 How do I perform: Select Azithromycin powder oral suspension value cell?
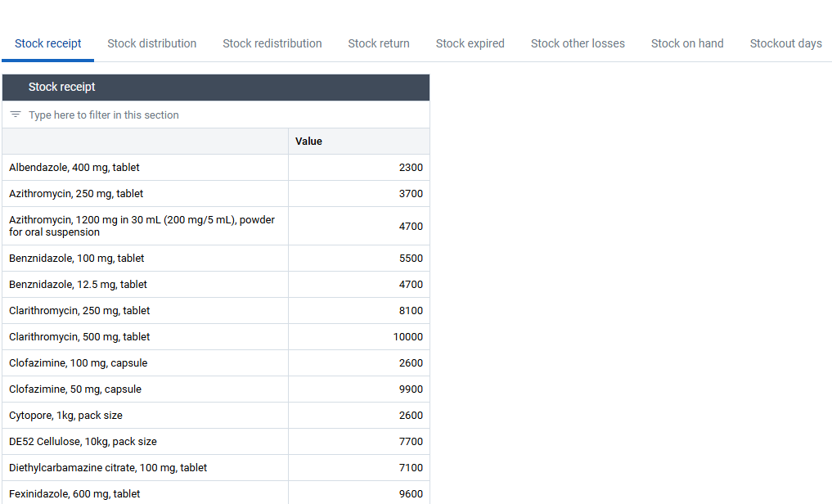point(358,226)
